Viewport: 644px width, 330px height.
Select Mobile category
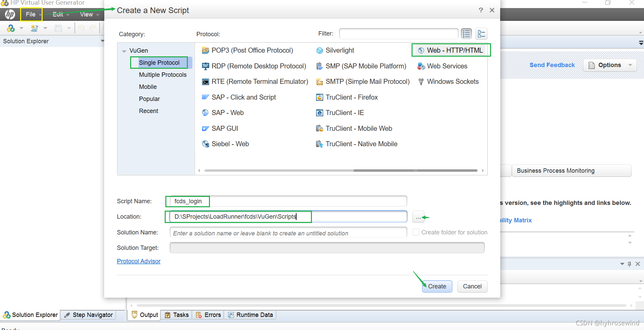click(x=148, y=87)
